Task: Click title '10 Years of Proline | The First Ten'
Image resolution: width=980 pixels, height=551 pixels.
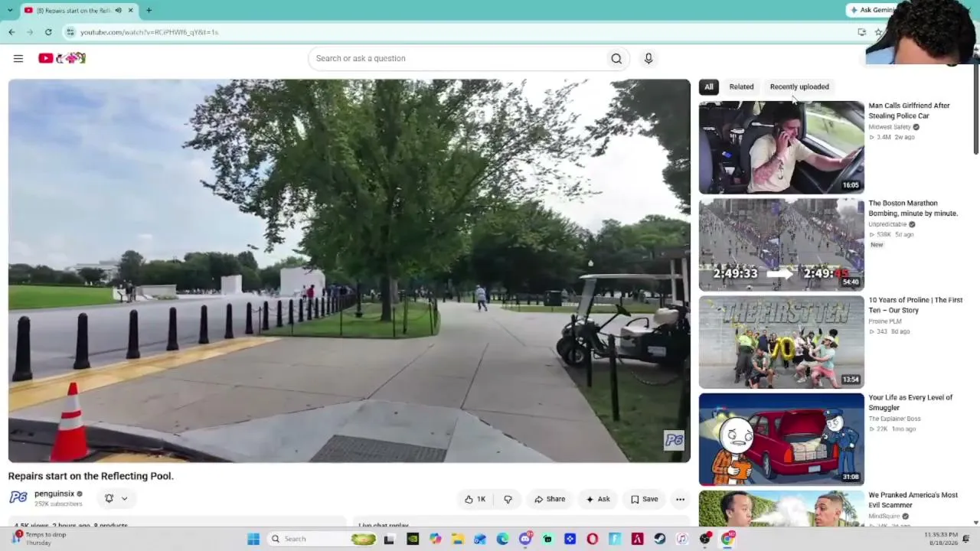Action: 916,305
